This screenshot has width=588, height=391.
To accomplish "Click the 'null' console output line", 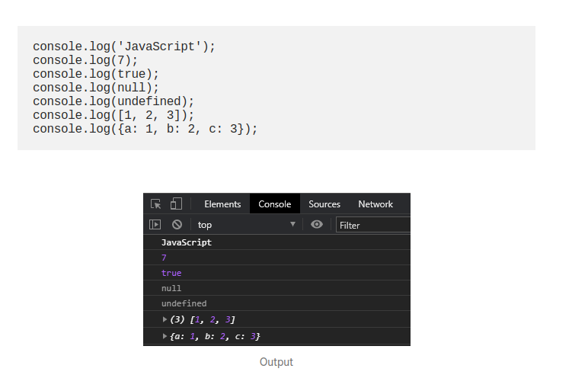I will pyautogui.click(x=171, y=288).
